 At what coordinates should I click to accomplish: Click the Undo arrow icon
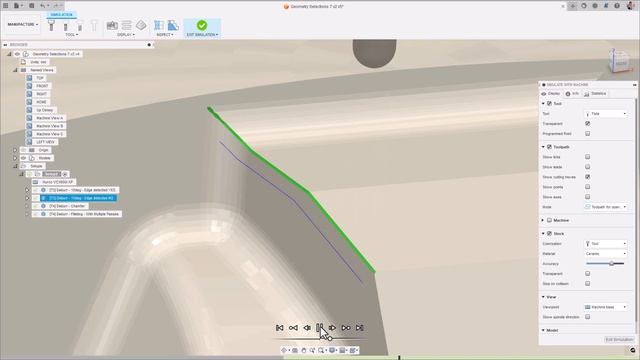43,6
